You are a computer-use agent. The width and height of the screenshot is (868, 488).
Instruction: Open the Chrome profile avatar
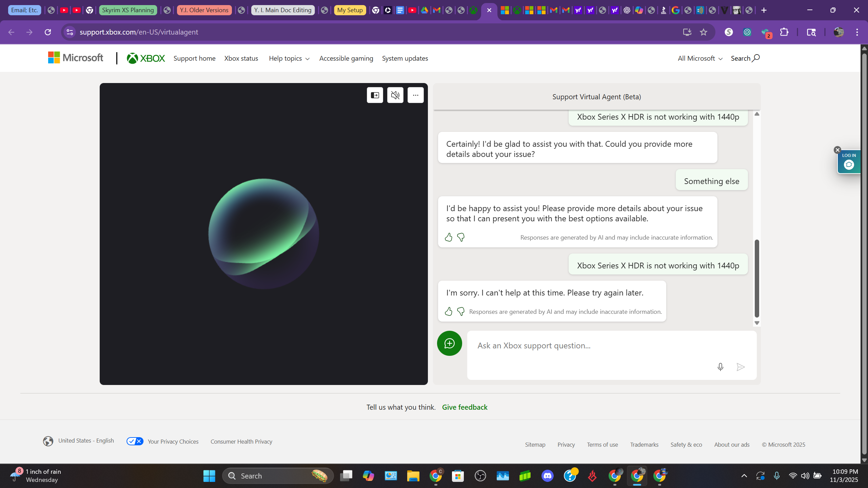tap(839, 32)
